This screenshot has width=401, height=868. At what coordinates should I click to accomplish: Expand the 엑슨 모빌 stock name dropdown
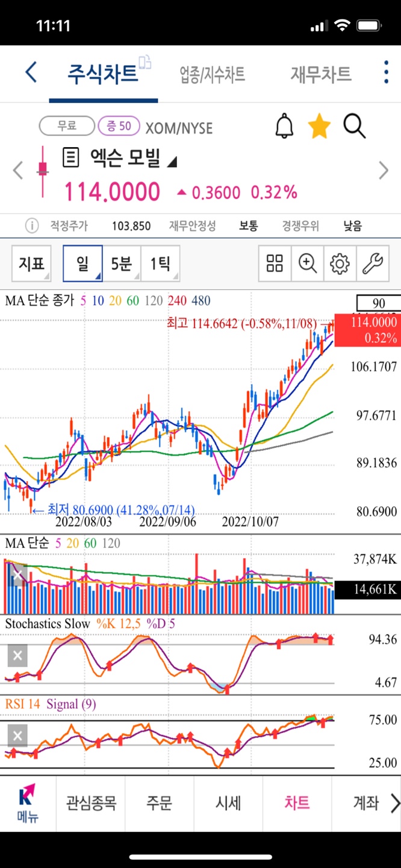pos(172,161)
